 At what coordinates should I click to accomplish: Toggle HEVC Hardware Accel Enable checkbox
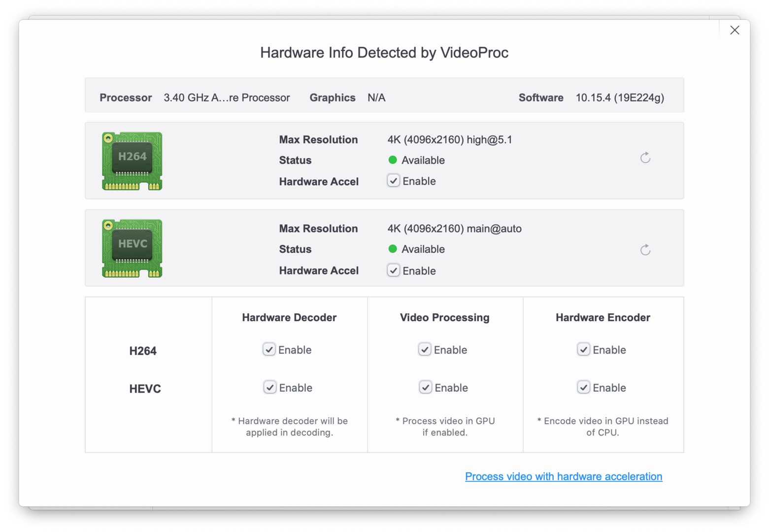pyautogui.click(x=393, y=270)
